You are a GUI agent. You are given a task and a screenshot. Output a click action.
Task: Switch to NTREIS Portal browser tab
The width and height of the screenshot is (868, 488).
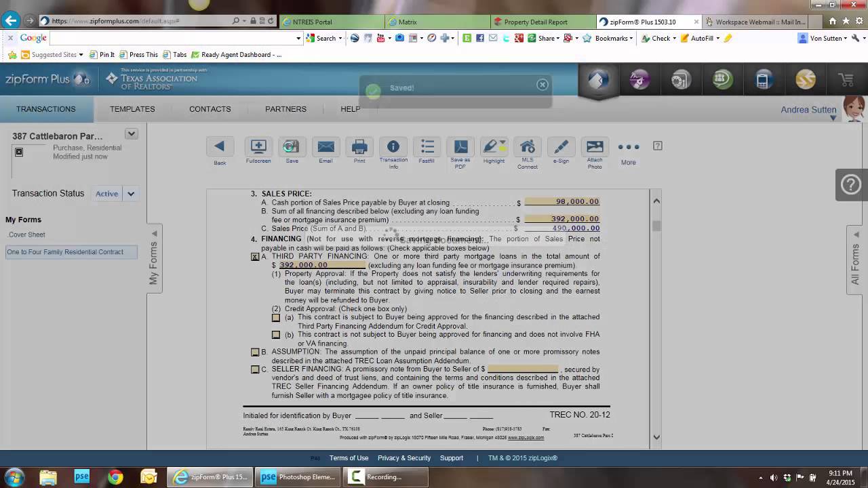click(x=331, y=22)
